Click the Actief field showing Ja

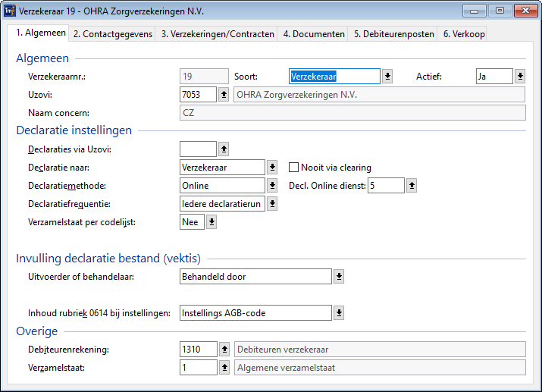pos(494,77)
